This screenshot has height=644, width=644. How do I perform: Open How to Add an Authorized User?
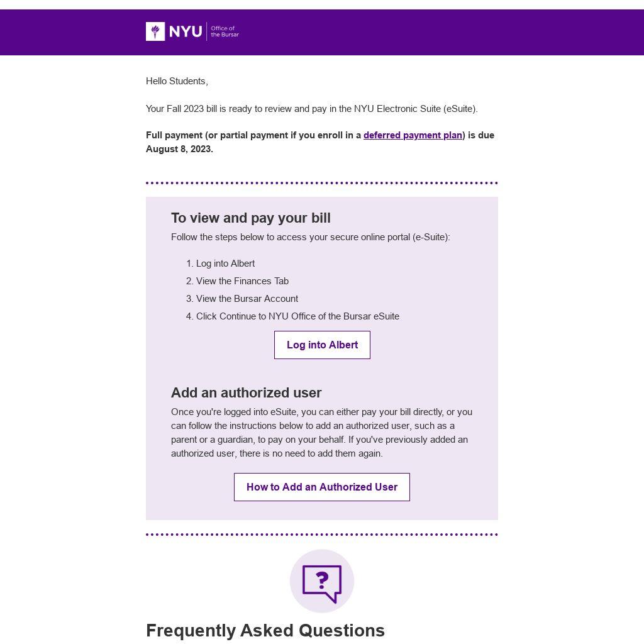pos(322,487)
